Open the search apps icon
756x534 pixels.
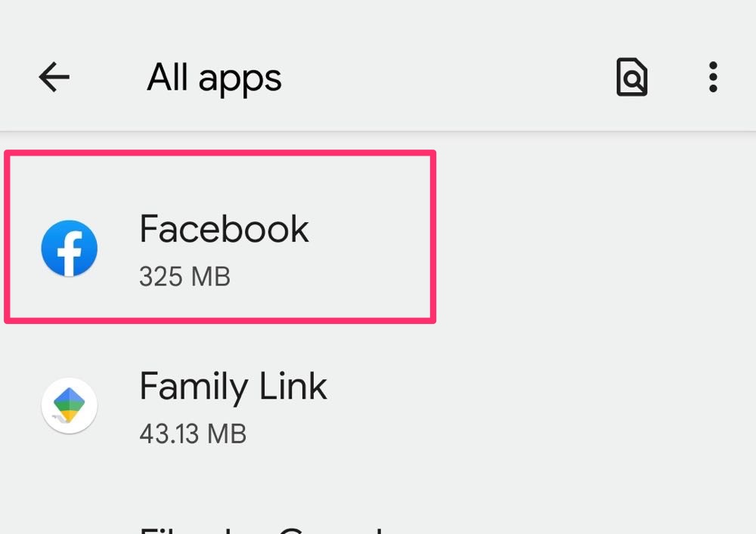(x=631, y=77)
